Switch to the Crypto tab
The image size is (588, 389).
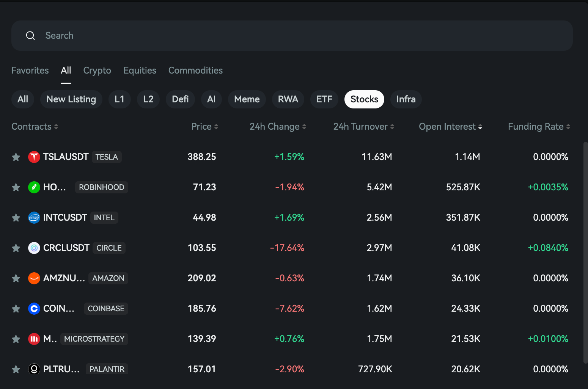pos(97,70)
